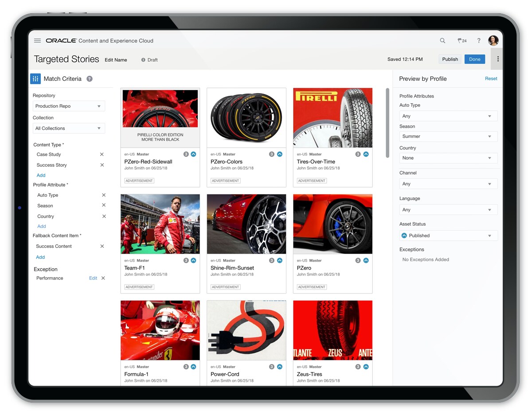Click version badge 3 on Power-Cord card
This screenshot has height=415, width=532.
pyautogui.click(x=272, y=367)
